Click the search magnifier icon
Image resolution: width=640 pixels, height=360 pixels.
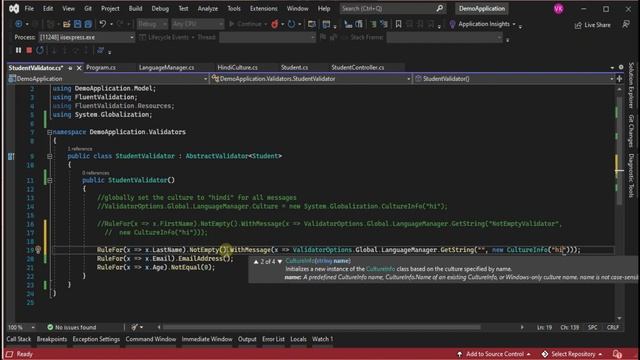point(440,8)
